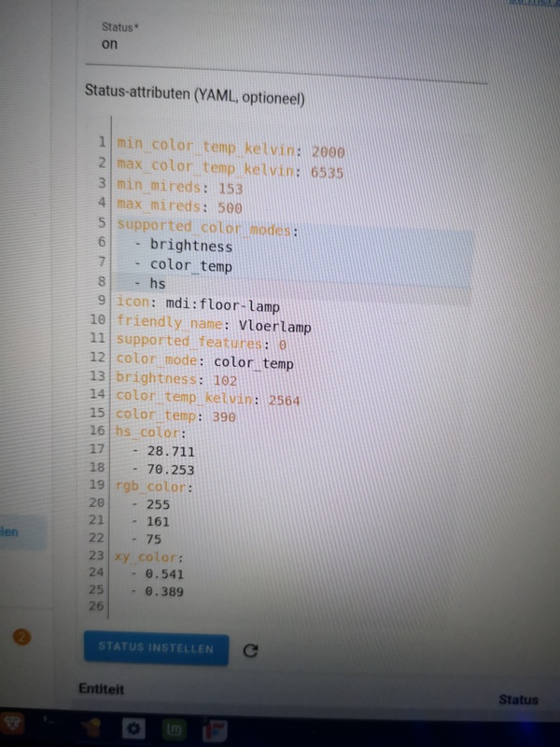Click the 28.711 hue value
The image size is (560, 747).
[171, 451]
